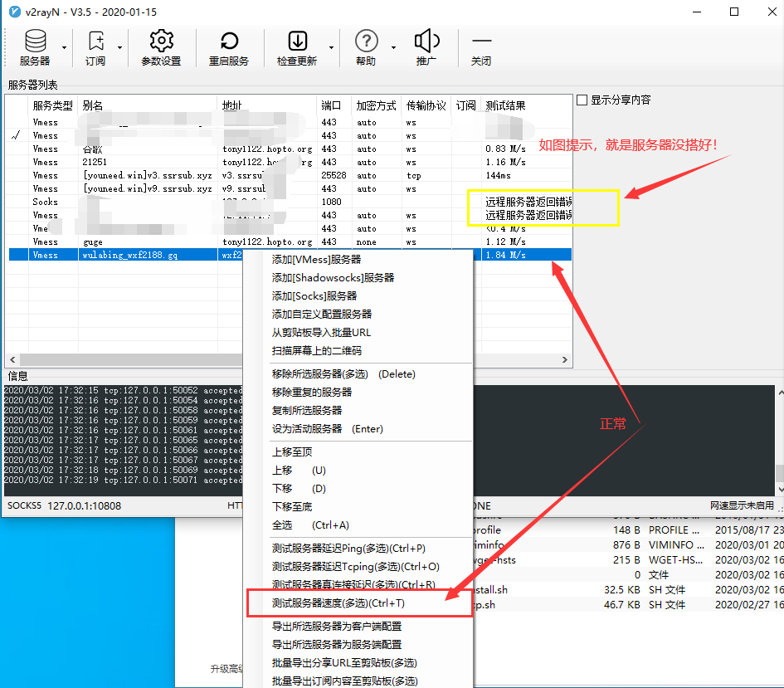Click 网速显示未启用 status bar text
This screenshot has height=688, width=784.
pyautogui.click(x=742, y=505)
